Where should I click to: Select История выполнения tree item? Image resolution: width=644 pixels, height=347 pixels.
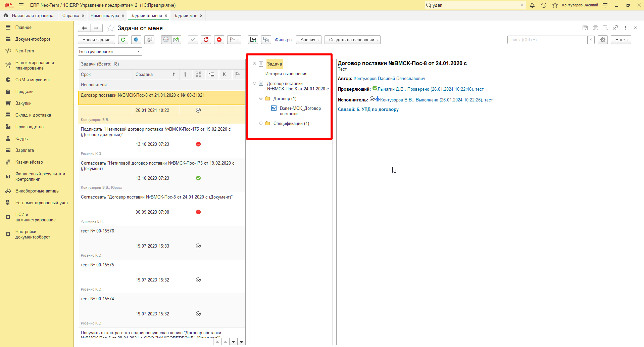click(x=286, y=74)
